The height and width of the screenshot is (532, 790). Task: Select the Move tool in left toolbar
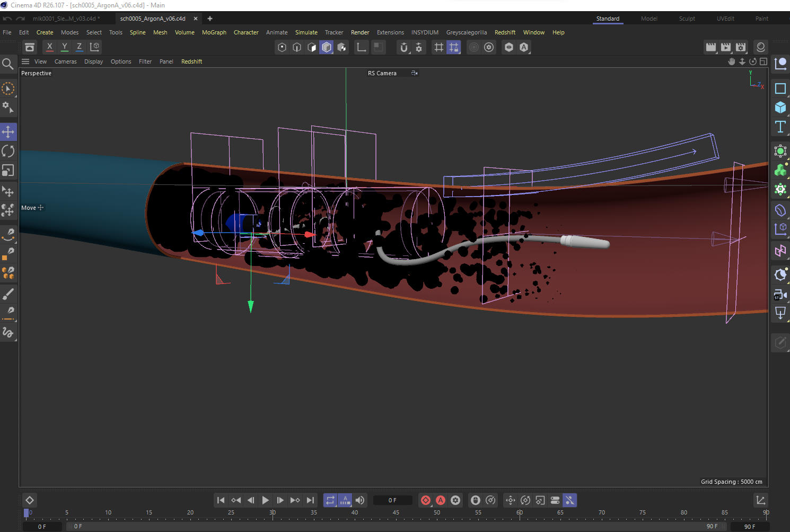[8, 131]
